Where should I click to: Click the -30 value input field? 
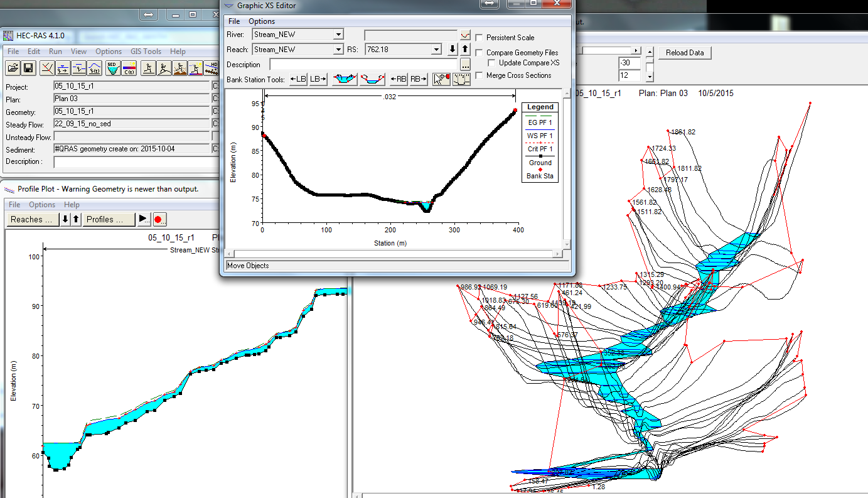(x=630, y=63)
